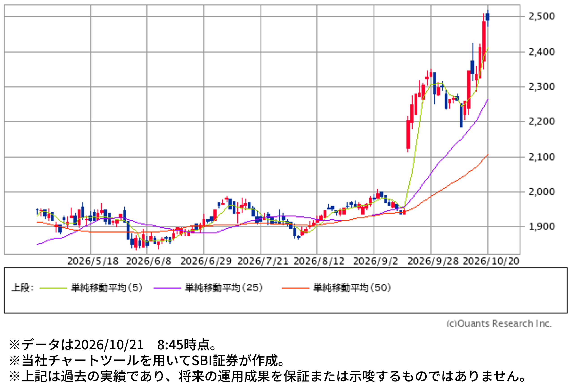Click the 2026/8/12 date label
Image resolution: width=573 pixels, height=392 pixels.
click(319, 261)
